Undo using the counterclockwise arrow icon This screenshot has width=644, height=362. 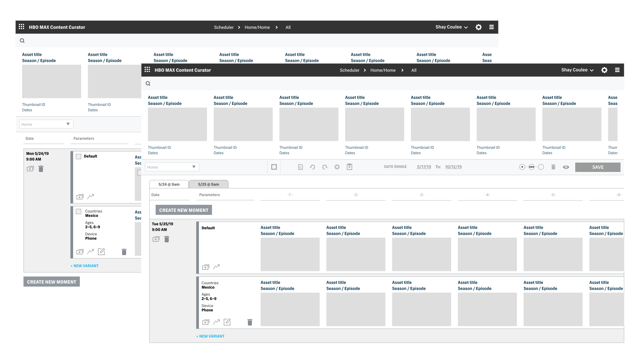point(313,167)
